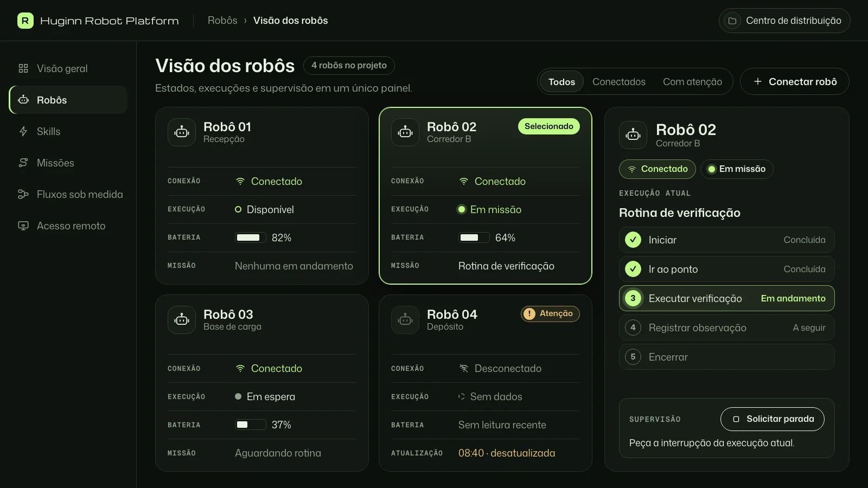This screenshot has height=488, width=868.
Task: Switch to the Com atenção filter tab
Action: click(x=692, y=82)
